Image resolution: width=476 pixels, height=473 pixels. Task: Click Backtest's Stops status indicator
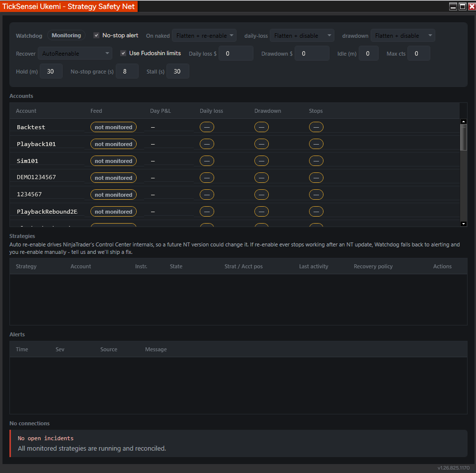pyautogui.click(x=316, y=127)
